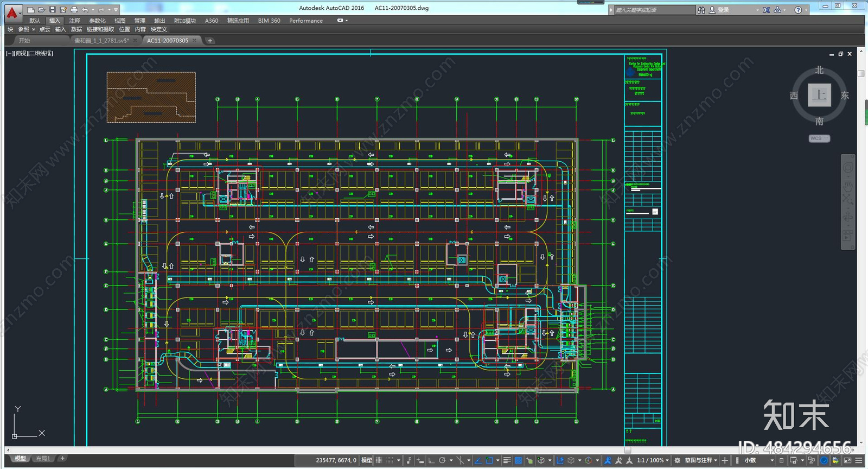
Task: Click the help question mark icon
Action: pos(798,10)
